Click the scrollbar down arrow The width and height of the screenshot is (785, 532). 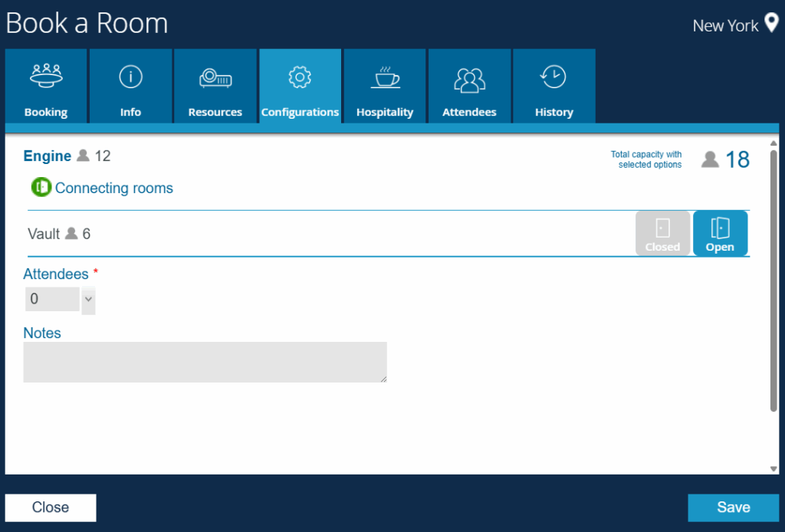[774, 469]
